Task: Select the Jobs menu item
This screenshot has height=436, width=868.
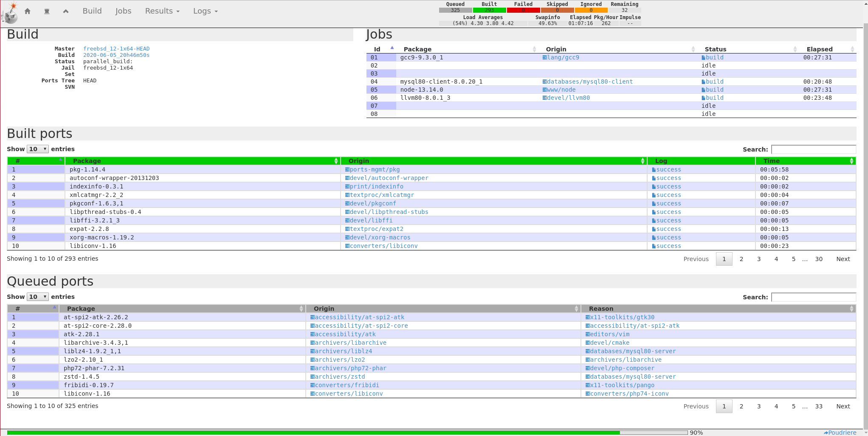Action: click(123, 11)
